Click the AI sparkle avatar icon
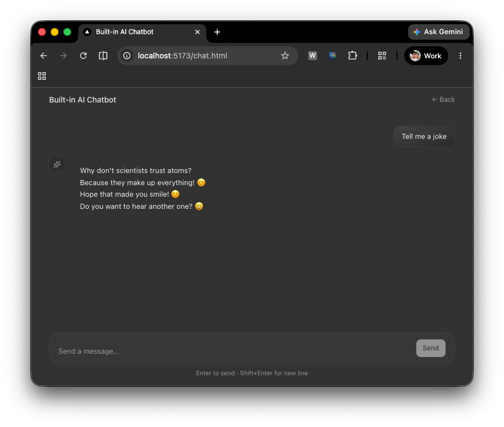 (x=57, y=164)
